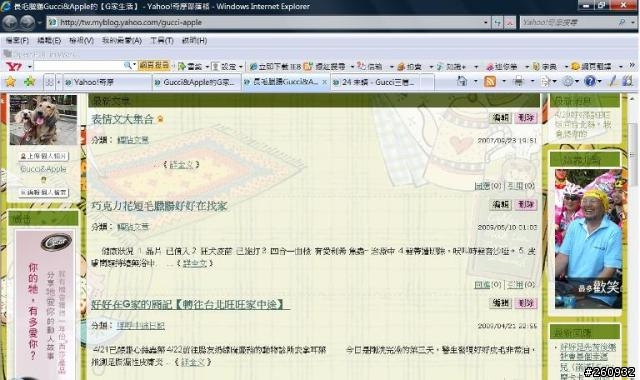The width and height of the screenshot is (640, 380).
Task: Click the Yahoo Y! toolbar logo
Action: coord(14,66)
